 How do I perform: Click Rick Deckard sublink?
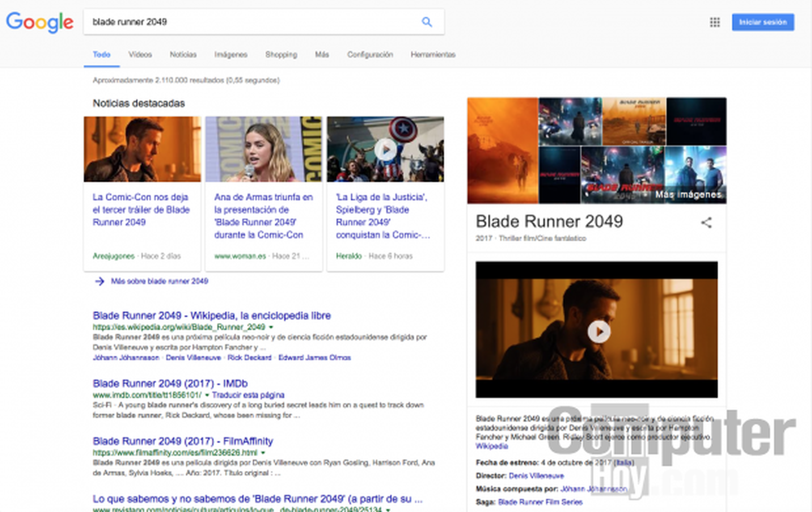pos(249,358)
